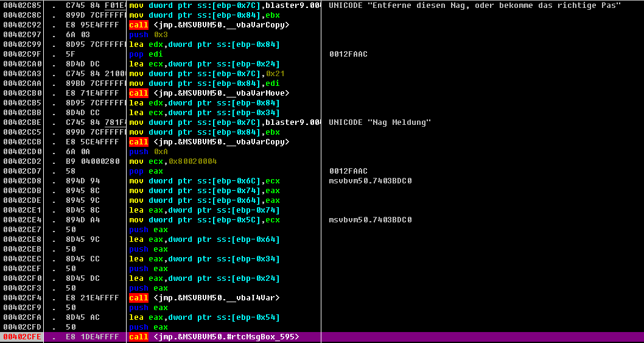This screenshot has height=343, width=644.
Task: Select address 00402CDB
Action: pos(21,191)
